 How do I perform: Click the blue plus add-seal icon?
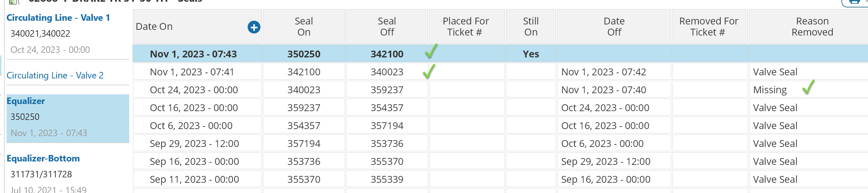(254, 27)
